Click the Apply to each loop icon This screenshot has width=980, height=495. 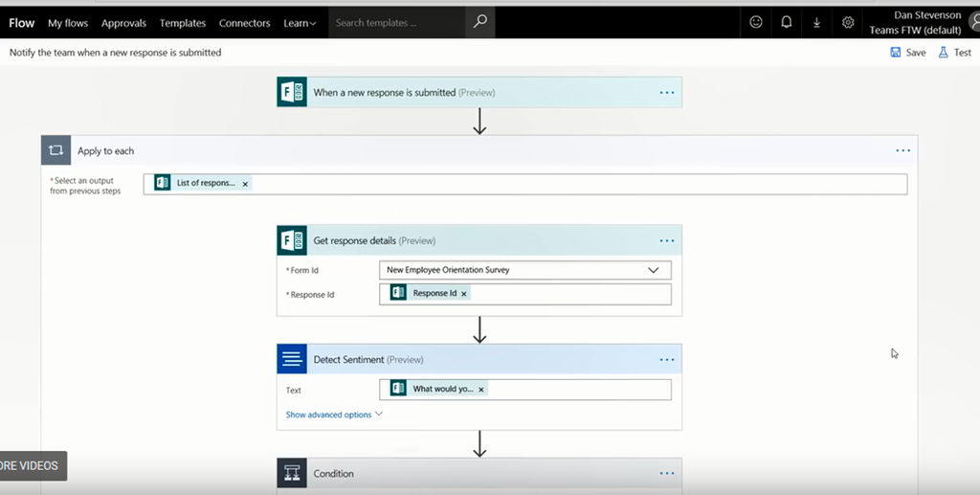point(56,150)
